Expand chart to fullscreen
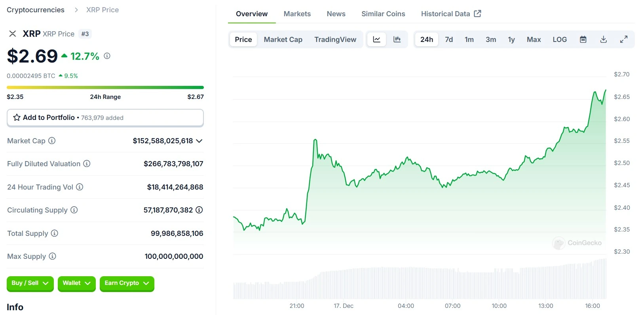This screenshot has width=644, height=315. [x=624, y=40]
